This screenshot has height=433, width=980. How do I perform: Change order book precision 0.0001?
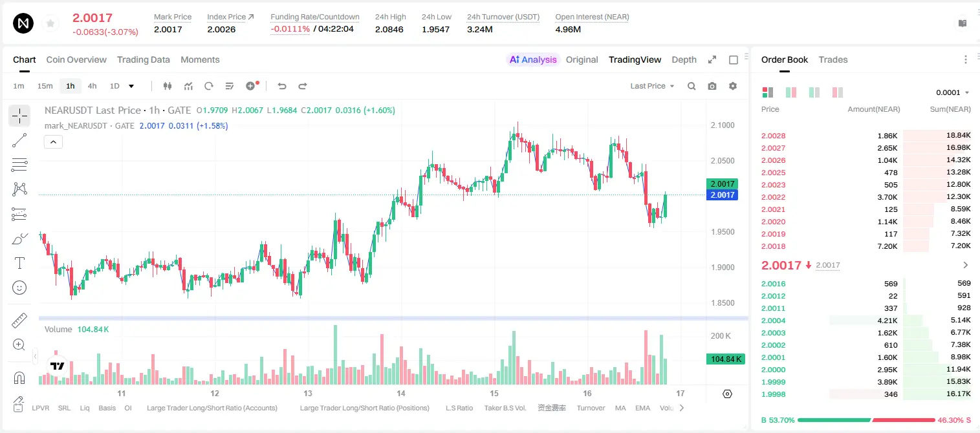pyautogui.click(x=953, y=92)
